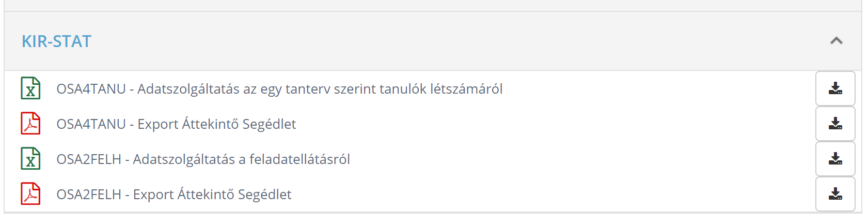Collapse the KIR-STAT section with the chevron
Viewport: 868px width, 224px height.
click(x=836, y=41)
